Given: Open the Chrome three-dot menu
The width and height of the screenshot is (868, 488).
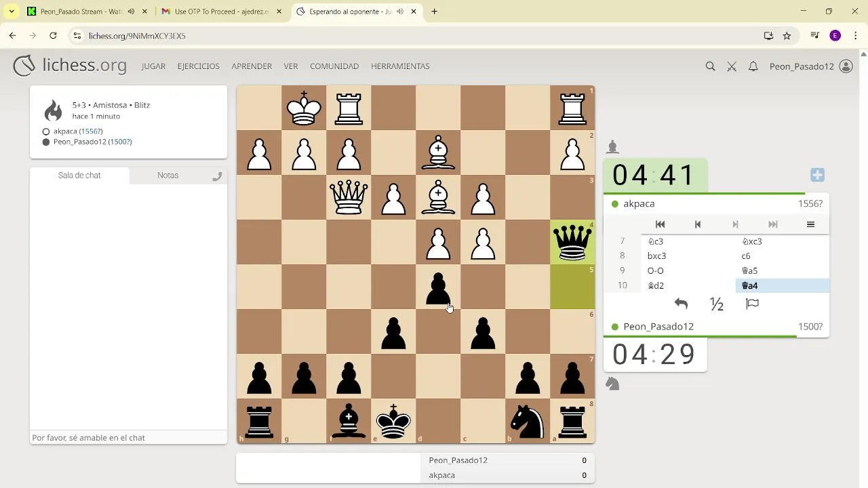Looking at the screenshot, I should [x=856, y=36].
